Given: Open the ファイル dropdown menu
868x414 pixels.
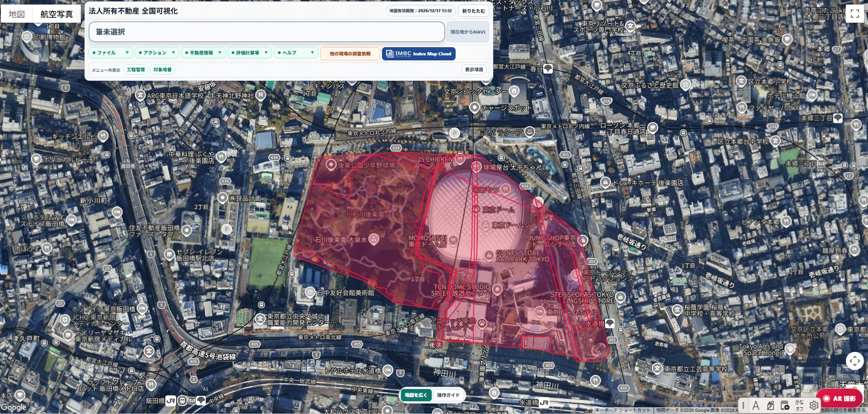Looking at the screenshot, I should (111, 53).
